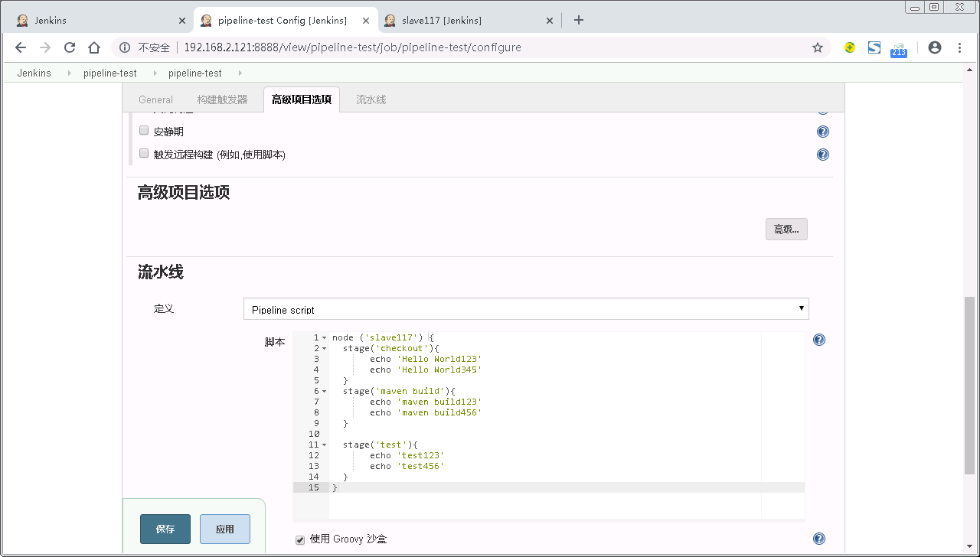
Task: Click the Jenkins favicon on the first tab
Action: (x=22, y=21)
